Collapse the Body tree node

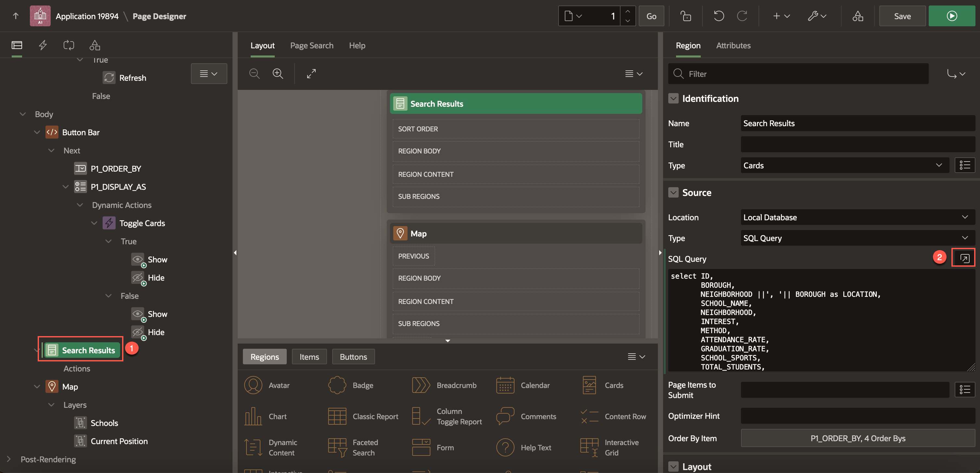(x=22, y=114)
